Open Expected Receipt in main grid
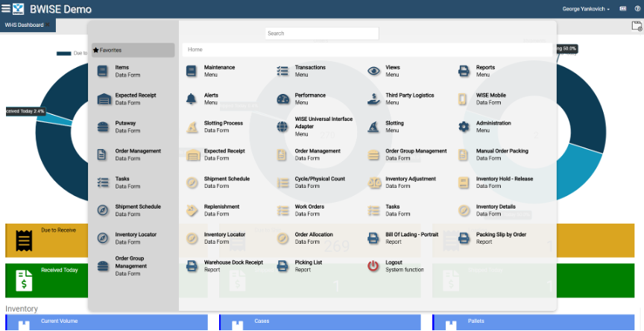The width and height of the screenshot is (644, 331). 215,155
